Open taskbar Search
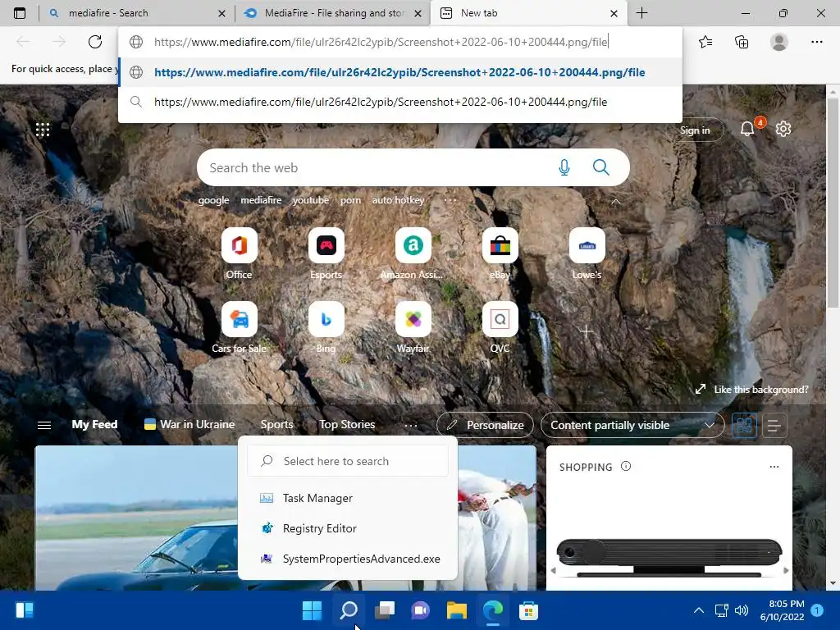This screenshot has width=840, height=630. coord(349,610)
